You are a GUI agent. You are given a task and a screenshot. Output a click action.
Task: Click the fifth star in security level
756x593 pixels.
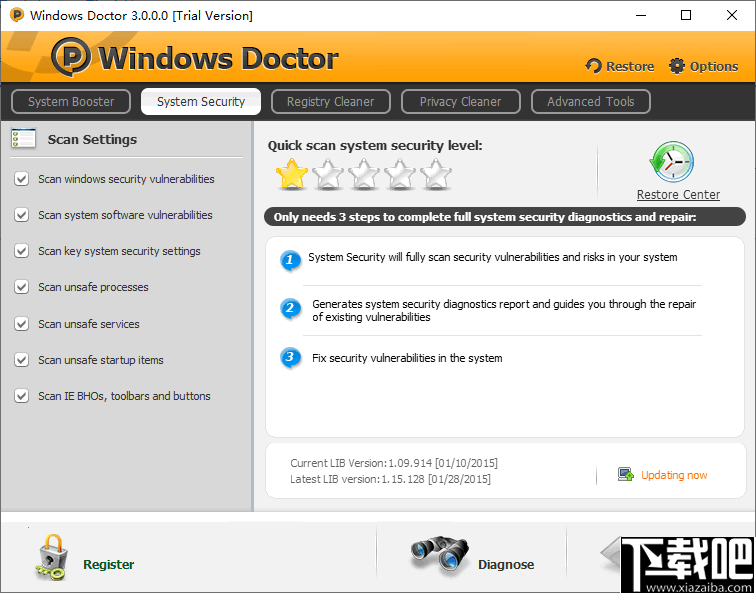coord(436,174)
